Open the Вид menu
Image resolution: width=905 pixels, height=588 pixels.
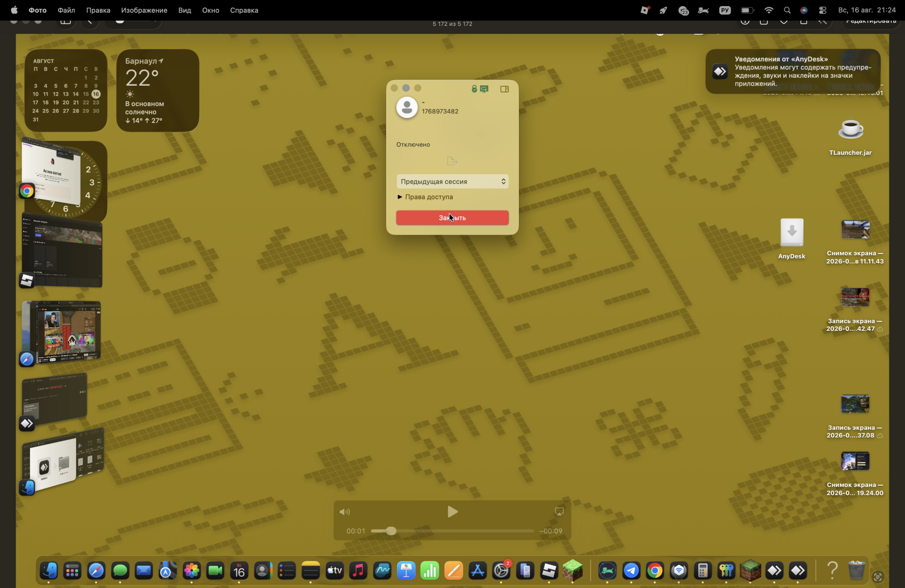click(184, 10)
